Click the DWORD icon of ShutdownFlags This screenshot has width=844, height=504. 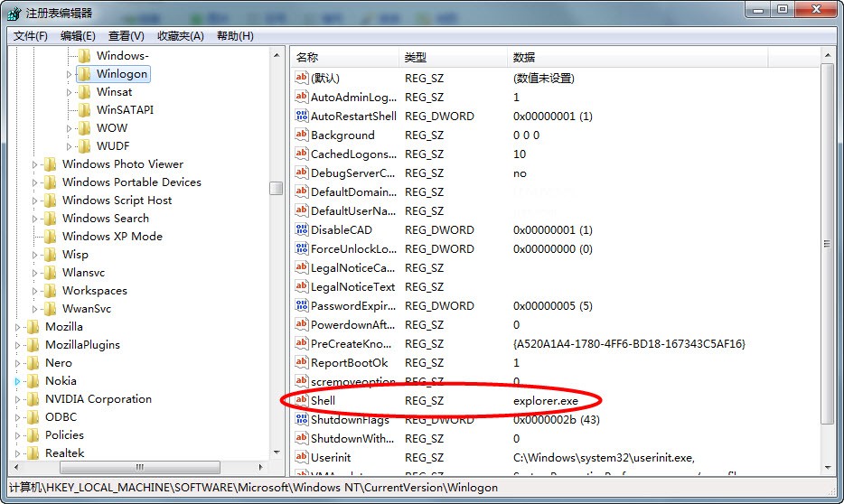(x=302, y=419)
